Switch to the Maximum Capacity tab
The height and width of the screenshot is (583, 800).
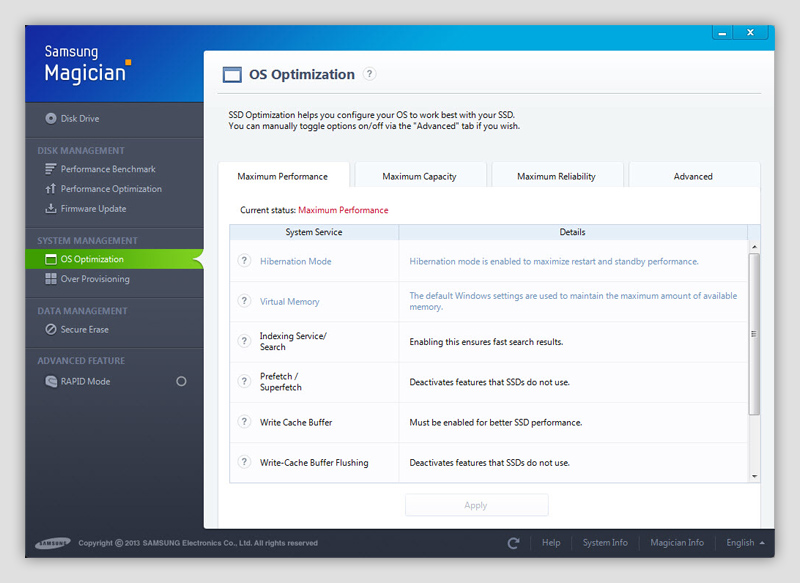[x=420, y=176]
